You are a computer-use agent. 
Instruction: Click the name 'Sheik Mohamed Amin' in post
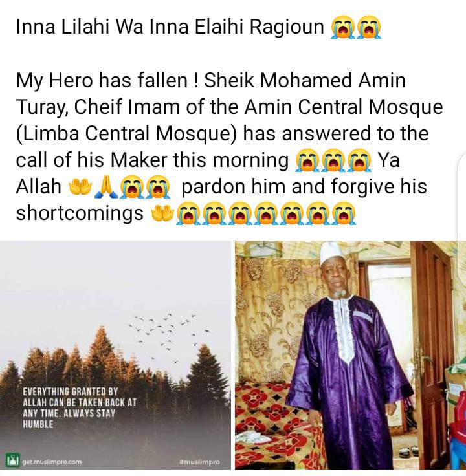(305, 80)
